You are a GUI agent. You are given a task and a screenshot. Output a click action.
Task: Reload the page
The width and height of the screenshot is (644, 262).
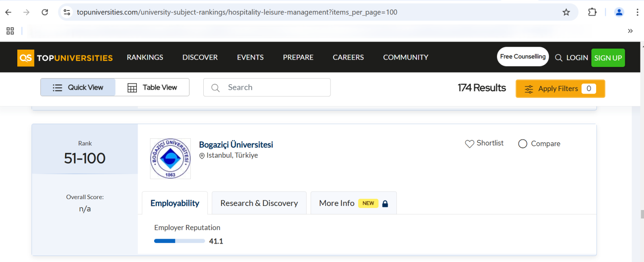click(45, 12)
